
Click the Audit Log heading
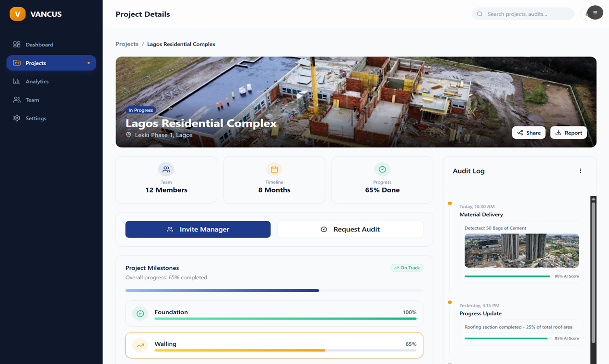tap(468, 171)
